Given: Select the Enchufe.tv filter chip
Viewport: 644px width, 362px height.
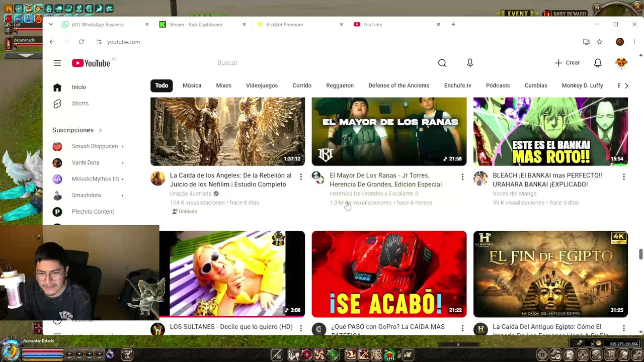Looking at the screenshot, I should 458,85.
